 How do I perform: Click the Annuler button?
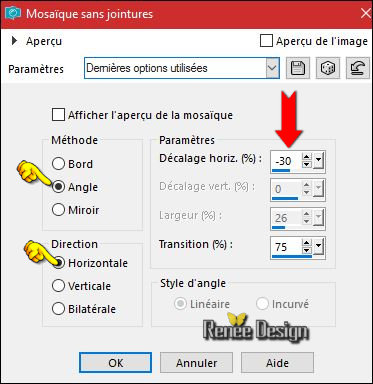(196, 363)
